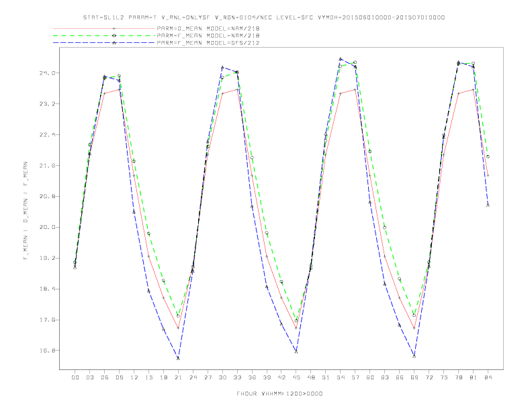Click x-axis forecast hour label 15

(x=148, y=377)
